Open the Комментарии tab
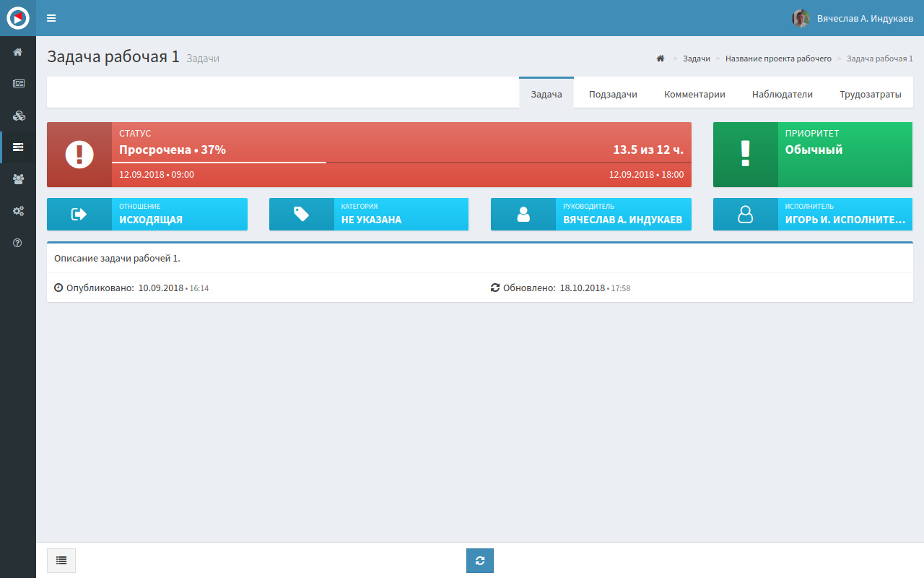 point(694,94)
